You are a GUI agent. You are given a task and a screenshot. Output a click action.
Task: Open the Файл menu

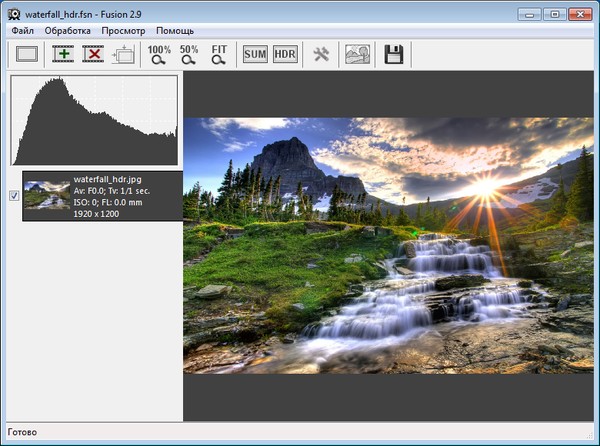[23, 31]
